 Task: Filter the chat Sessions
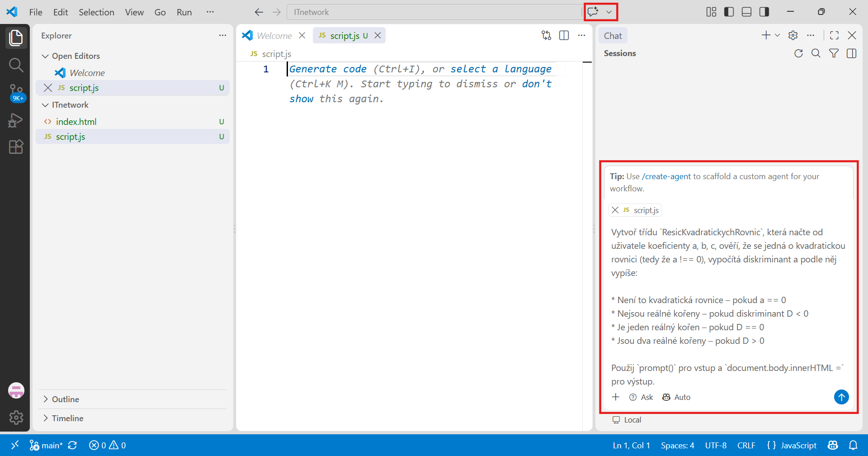coord(834,53)
